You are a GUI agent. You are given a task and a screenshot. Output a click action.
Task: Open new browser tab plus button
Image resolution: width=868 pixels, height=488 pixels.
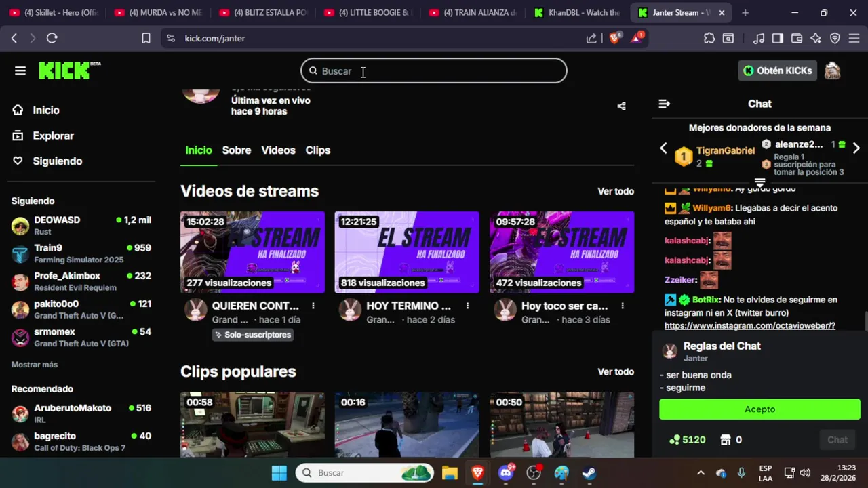[745, 13]
